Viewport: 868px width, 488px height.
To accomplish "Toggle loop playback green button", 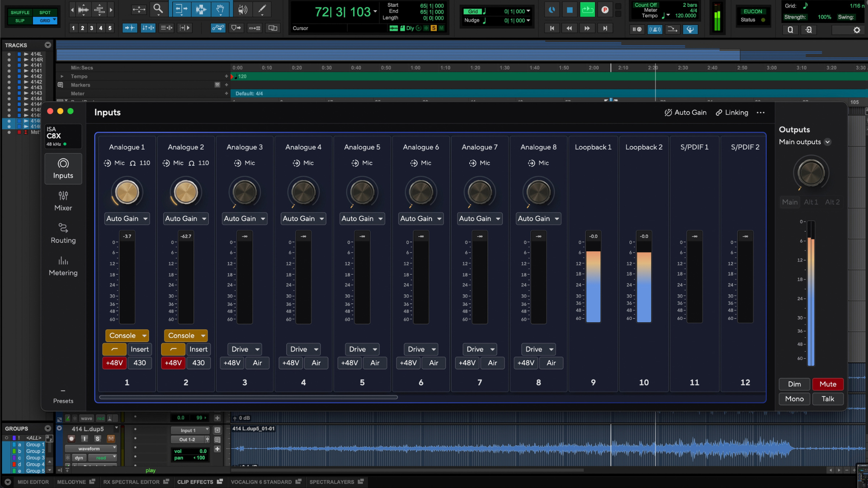I will click(x=587, y=9).
